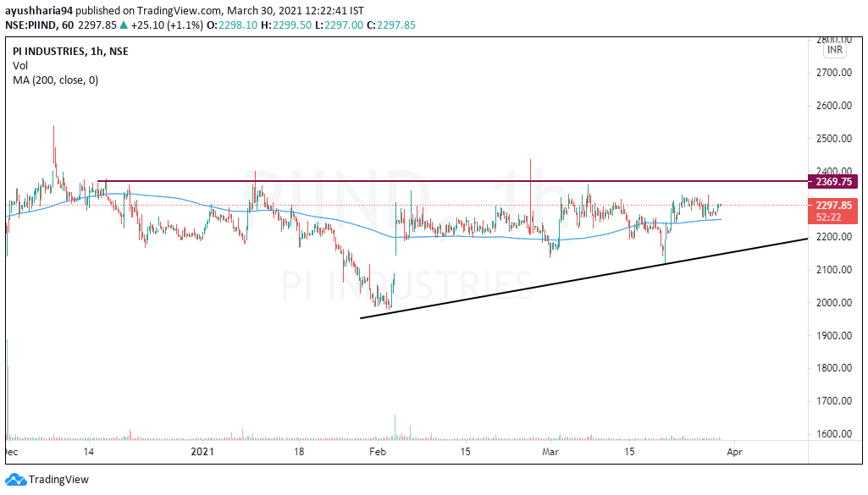Select the black ascending trendline
868x495 pixels.
point(583,278)
